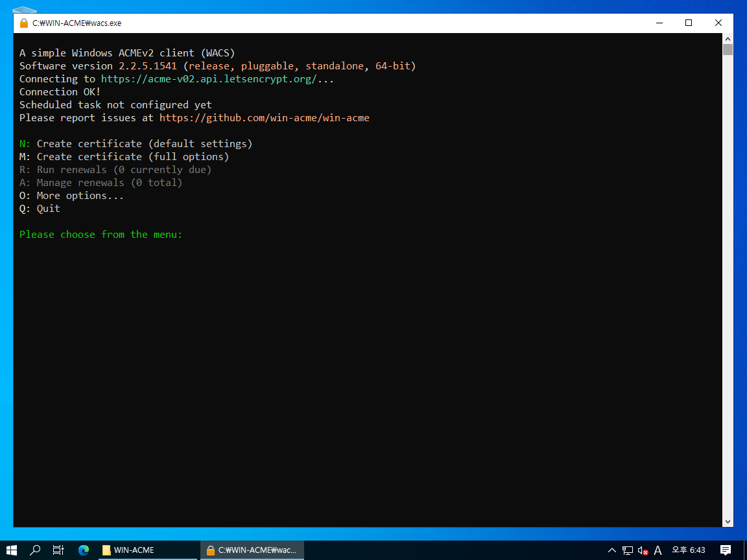Select wacs.exe console taskbar button
The width and height of the screenshot is (747, 560).
coord(252,550)
